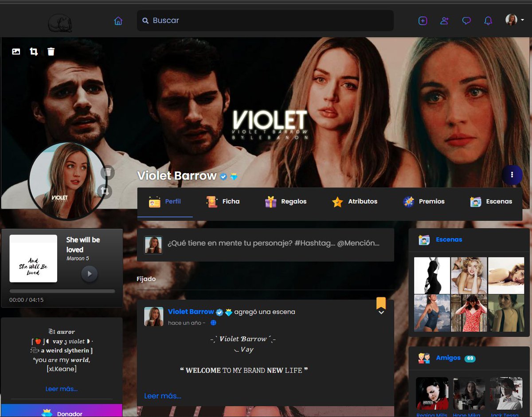The width and height of the screenshot is (532, 417).
Task: Open the chat messages icon
Action: click(466, 20)
